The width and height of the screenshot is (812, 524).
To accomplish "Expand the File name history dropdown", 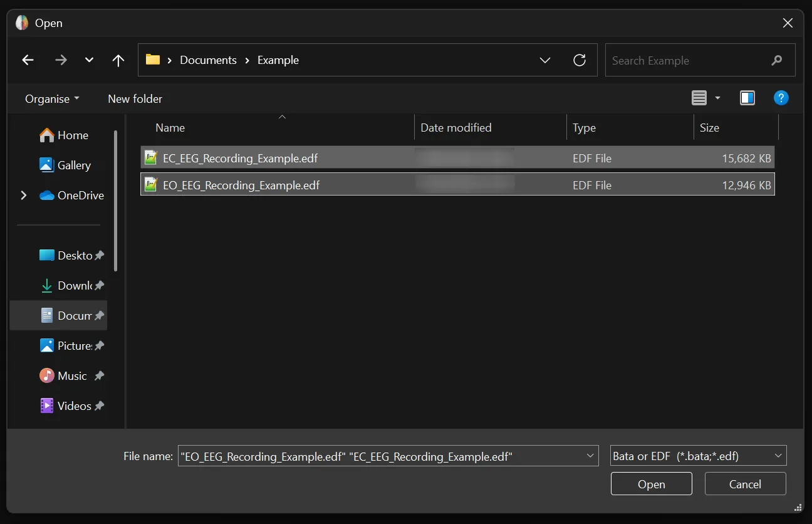I will (x=590, y=456).
